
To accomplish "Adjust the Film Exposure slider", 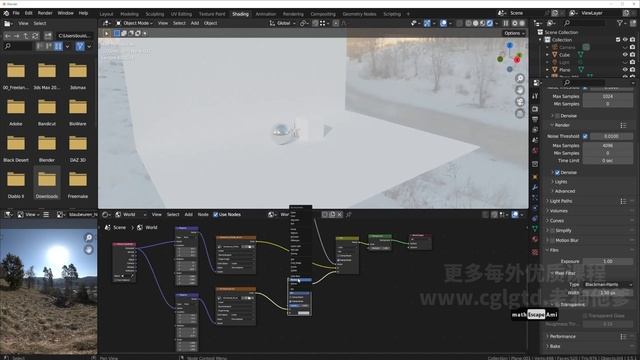I will point(607,261).
